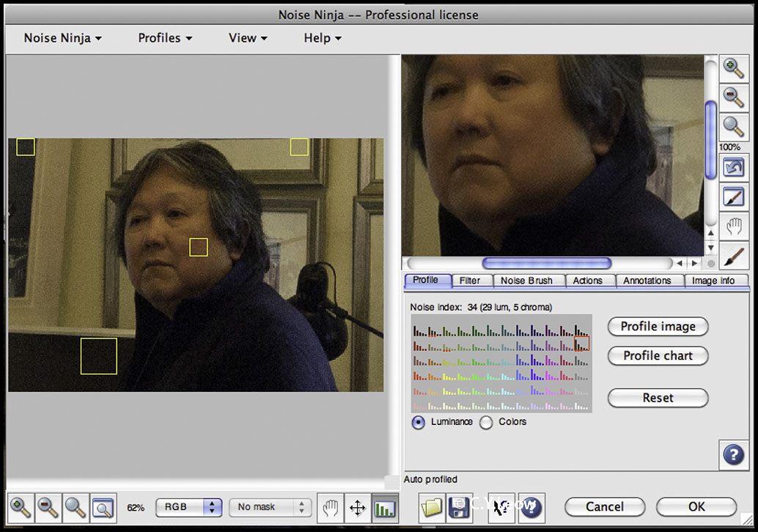The image size is (758, 532).
Task: Open a file with the folder icon
Action: click(431, 508)
